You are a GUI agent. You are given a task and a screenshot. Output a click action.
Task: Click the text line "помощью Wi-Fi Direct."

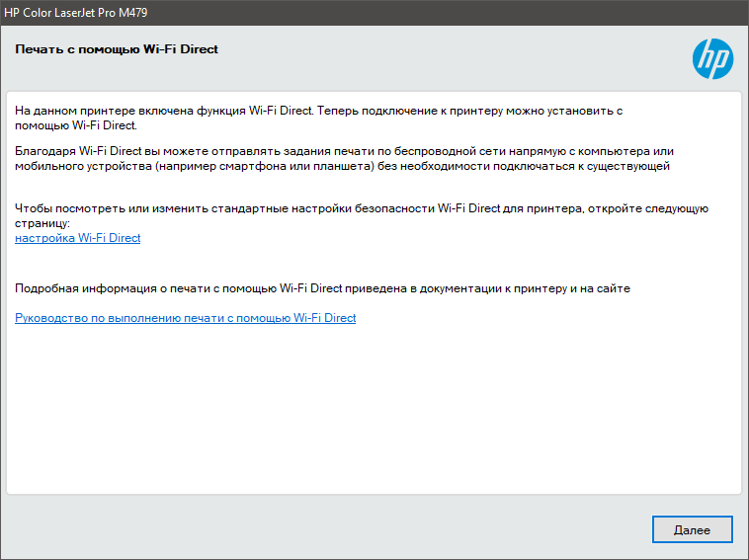76,126
